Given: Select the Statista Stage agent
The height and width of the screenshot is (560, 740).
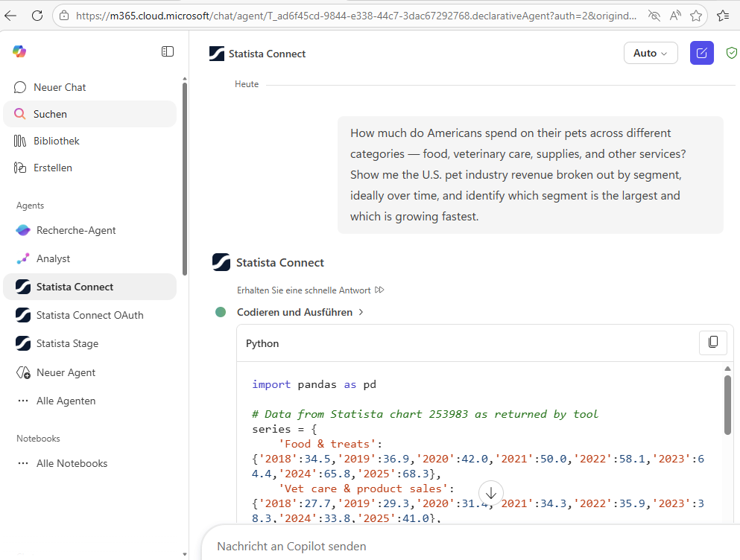Looking at the screenshot, I should tap(89, 343).
